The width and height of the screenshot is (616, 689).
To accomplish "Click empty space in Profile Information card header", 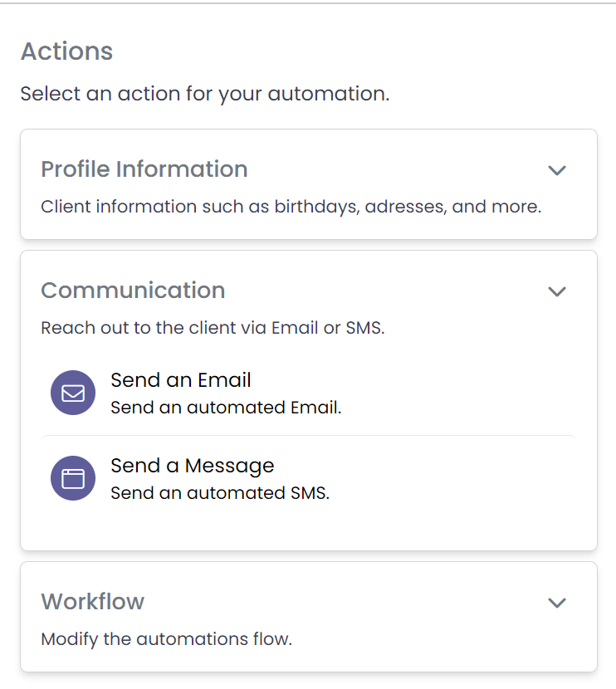I will pos(398,169).
